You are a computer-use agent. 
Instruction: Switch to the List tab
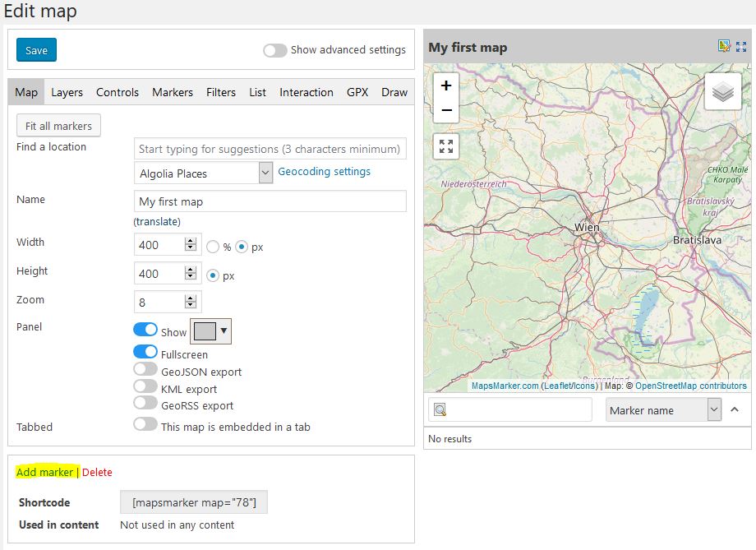(x=257, y=92)
